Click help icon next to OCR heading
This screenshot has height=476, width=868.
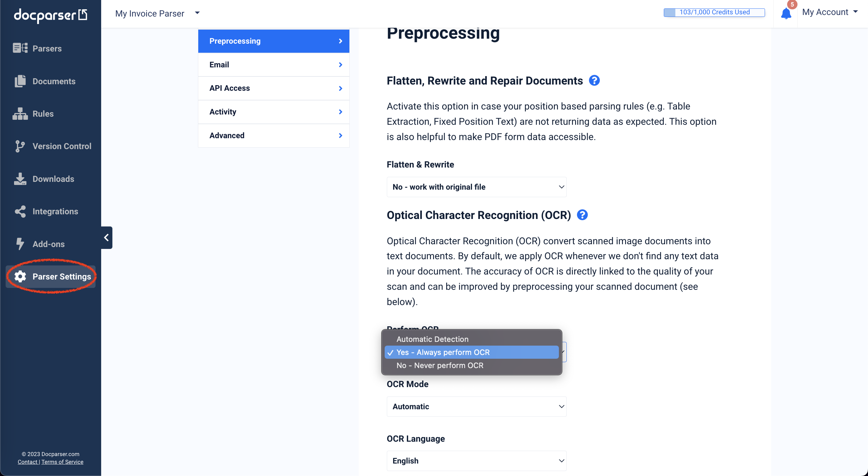point(582,215)
